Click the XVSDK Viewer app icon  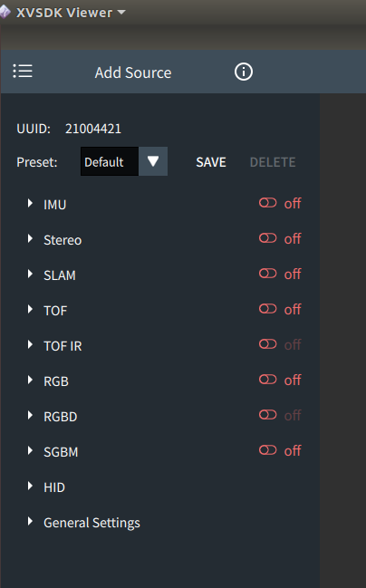coord(5,12)
